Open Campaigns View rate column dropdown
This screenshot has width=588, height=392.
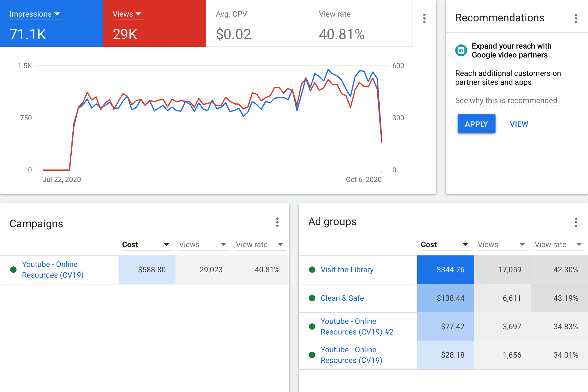pos(260,244)
